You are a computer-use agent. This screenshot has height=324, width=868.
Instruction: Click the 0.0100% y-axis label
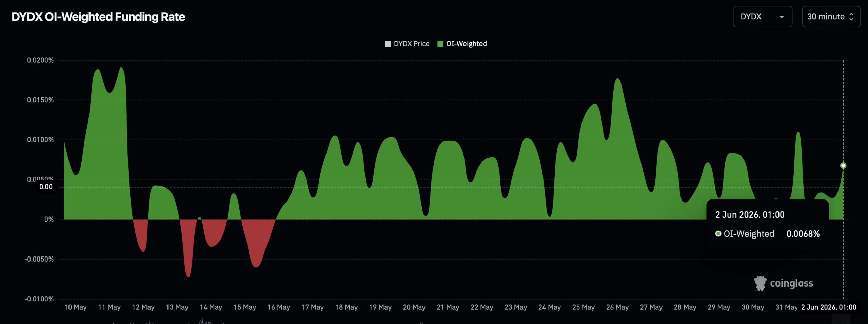coord(40,140)
